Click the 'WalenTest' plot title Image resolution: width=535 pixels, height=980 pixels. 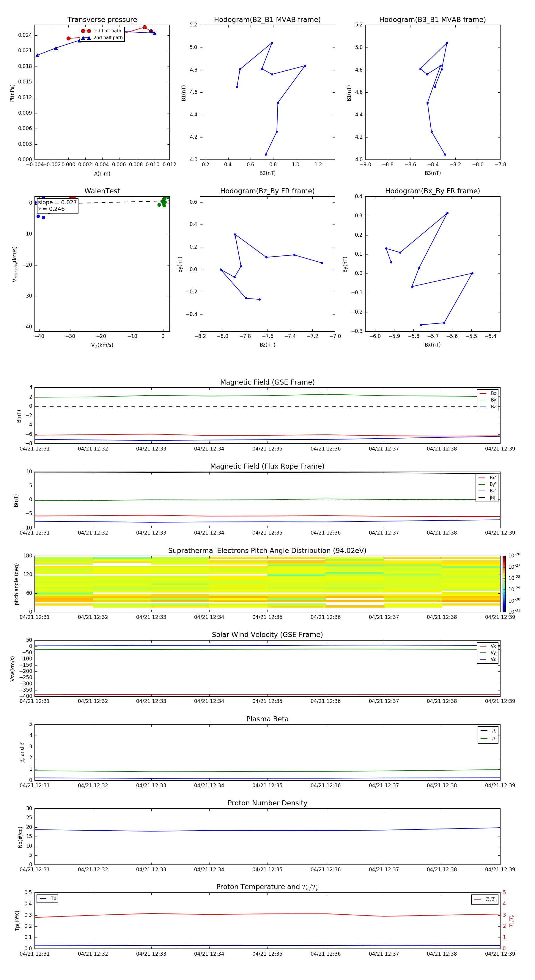click(x=102, y=191)
